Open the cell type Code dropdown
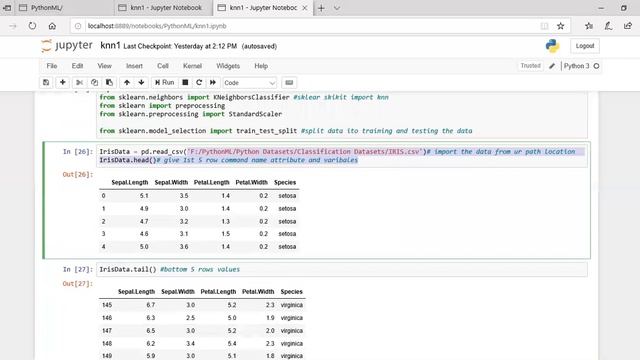The height and width of the screenshot is (360, 640). click(x=249, y=83)
